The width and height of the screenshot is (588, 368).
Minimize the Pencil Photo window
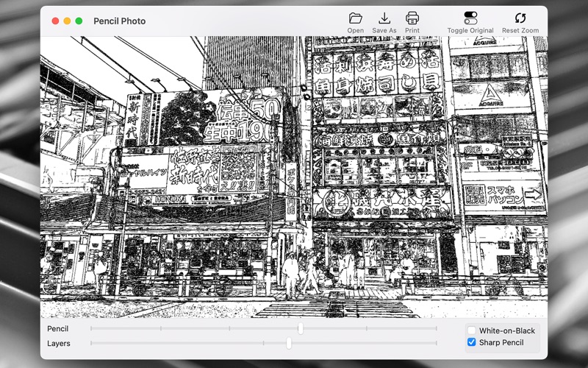click(67, 21)
